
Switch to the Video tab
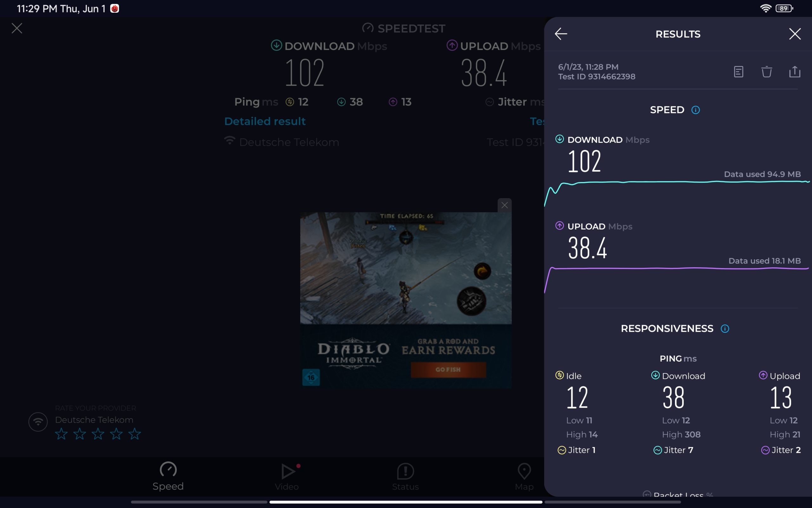point(287,477)
